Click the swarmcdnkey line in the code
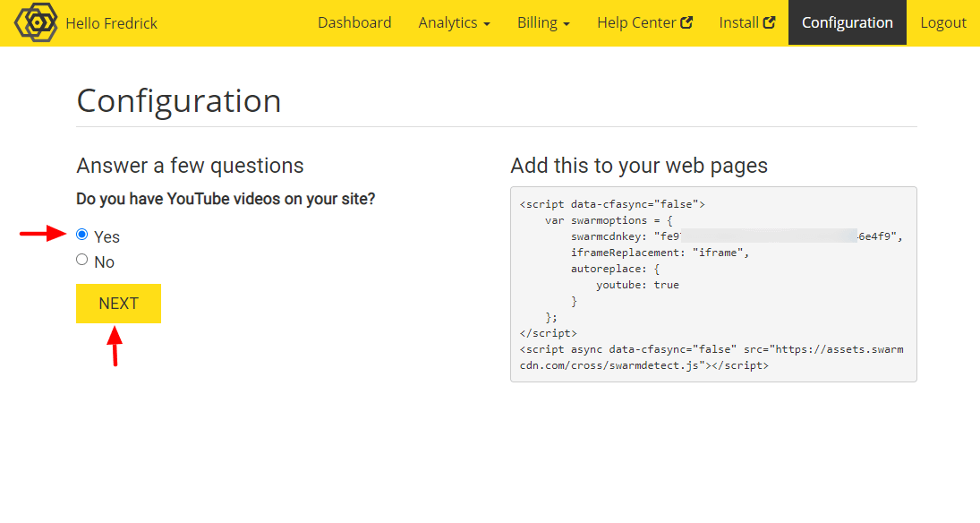 point(737,236)
